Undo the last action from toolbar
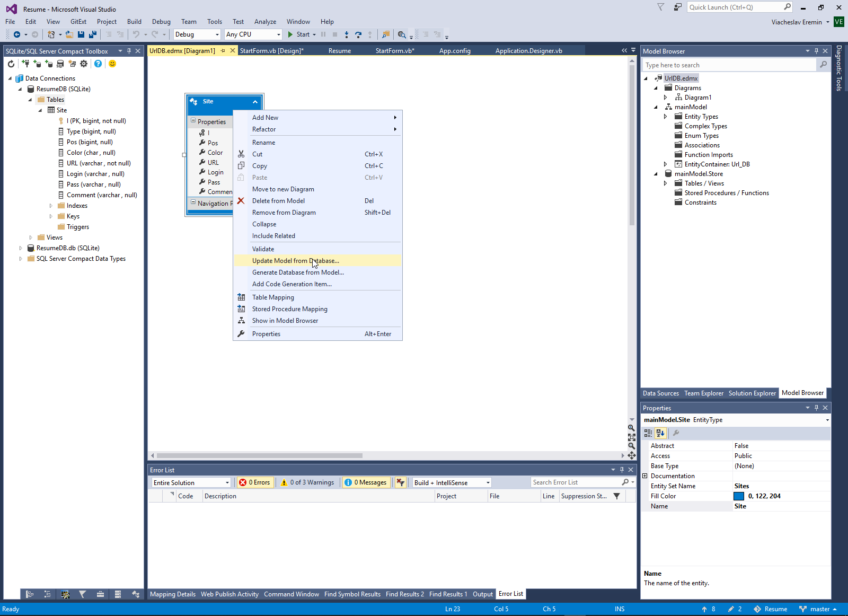This screenshot has width=848, height=616. point(136,34)
